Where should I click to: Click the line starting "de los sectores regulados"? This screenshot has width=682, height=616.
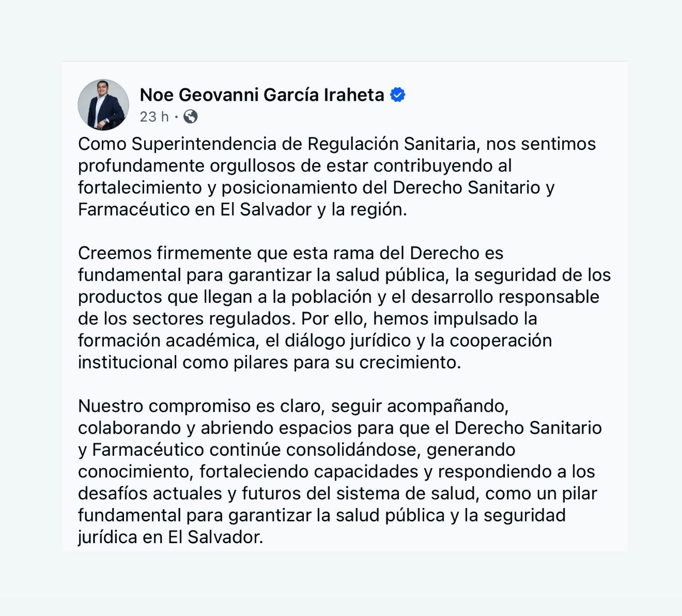[x=307, y=318]
